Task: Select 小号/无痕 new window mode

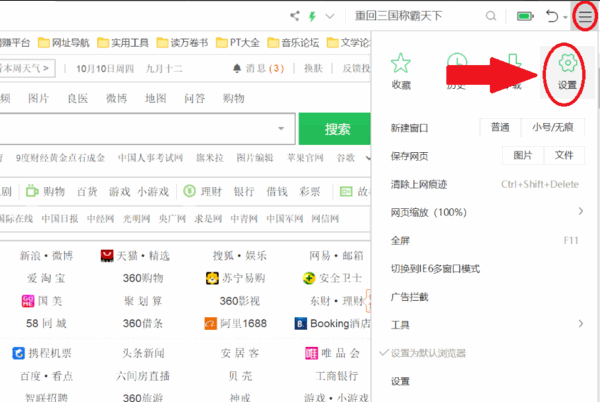Action: (x=553, y=127)
